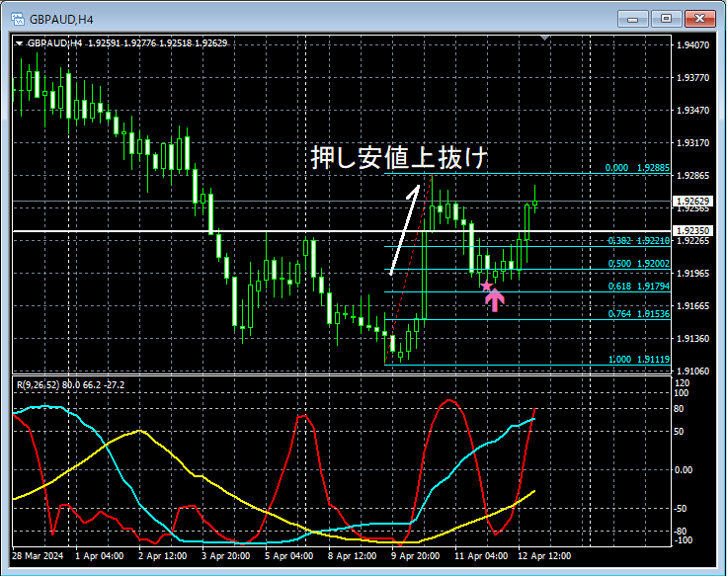Click the indicator scale value -100
The height and width of the screenshot is (576, 728).
coord(683,540)
